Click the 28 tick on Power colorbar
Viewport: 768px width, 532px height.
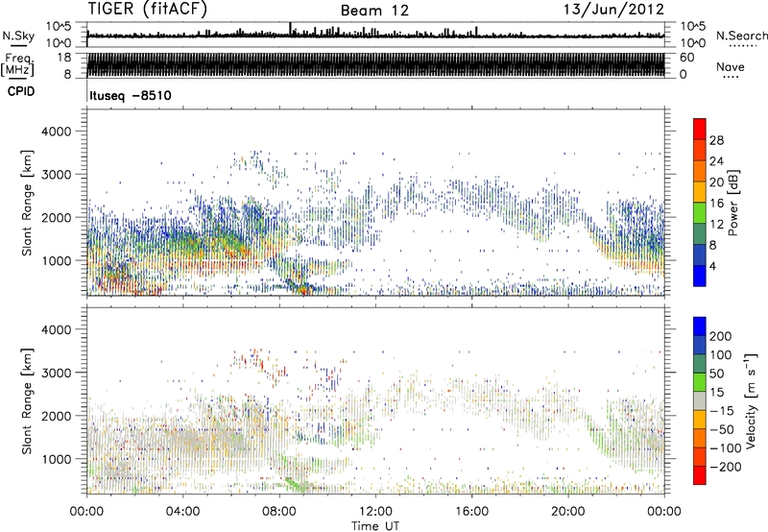point(716,140)
